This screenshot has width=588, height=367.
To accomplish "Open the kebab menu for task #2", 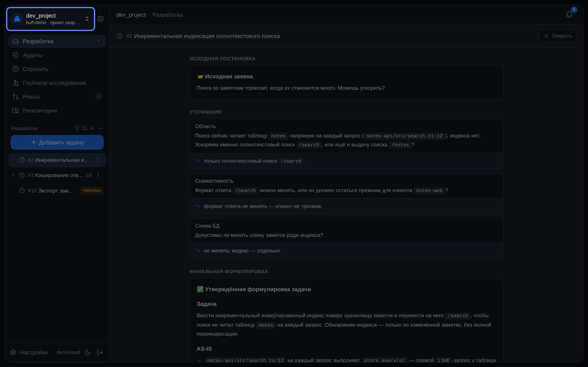I will tap(98, 160).
